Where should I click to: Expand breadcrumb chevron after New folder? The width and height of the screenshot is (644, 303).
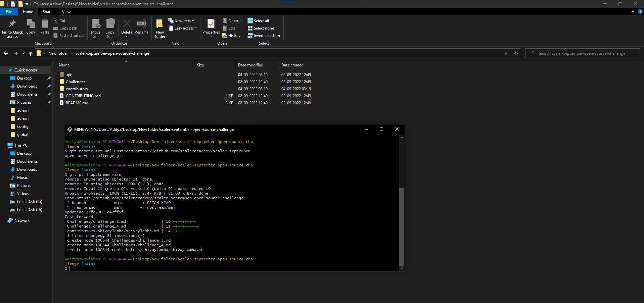point(72,53)
